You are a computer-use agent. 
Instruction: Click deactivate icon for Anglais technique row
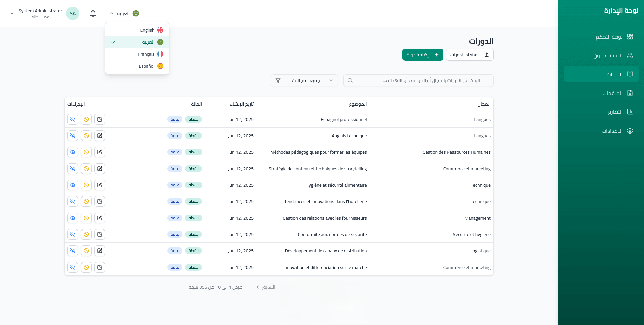[x=86, y=136]
